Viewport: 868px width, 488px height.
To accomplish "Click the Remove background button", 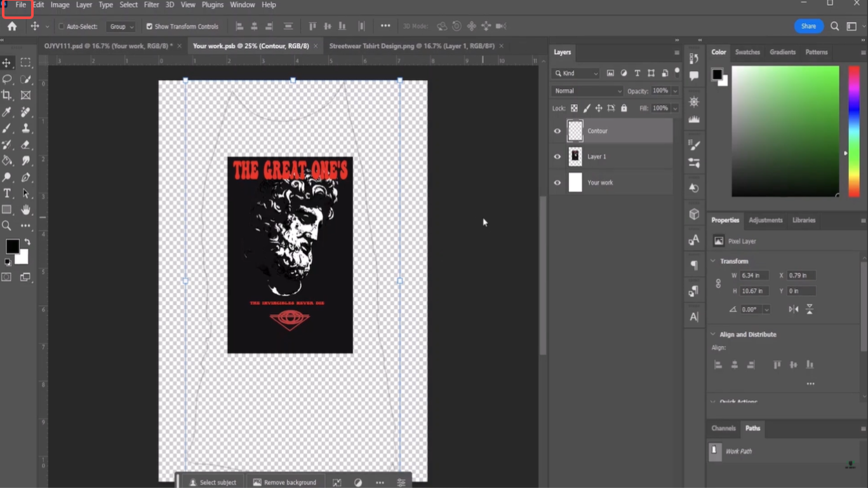I will (x=284, y=482).
